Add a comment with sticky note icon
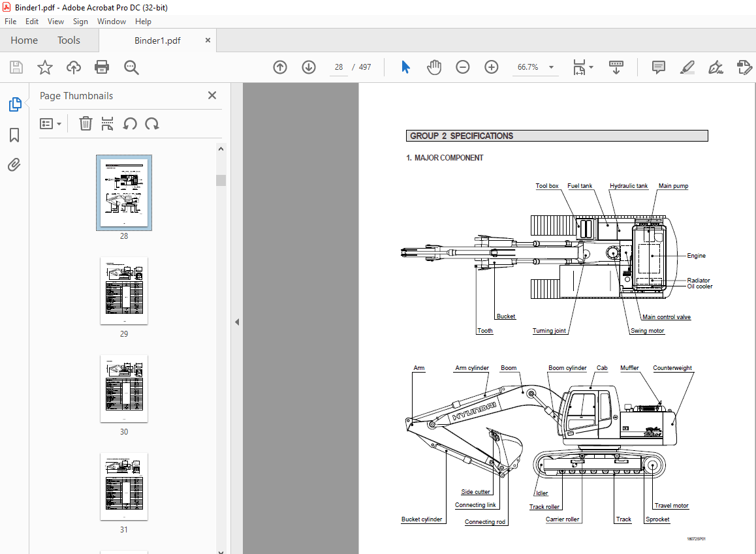Image resolution: width=756 pixels, height=554 pixels. click(658, 67)
